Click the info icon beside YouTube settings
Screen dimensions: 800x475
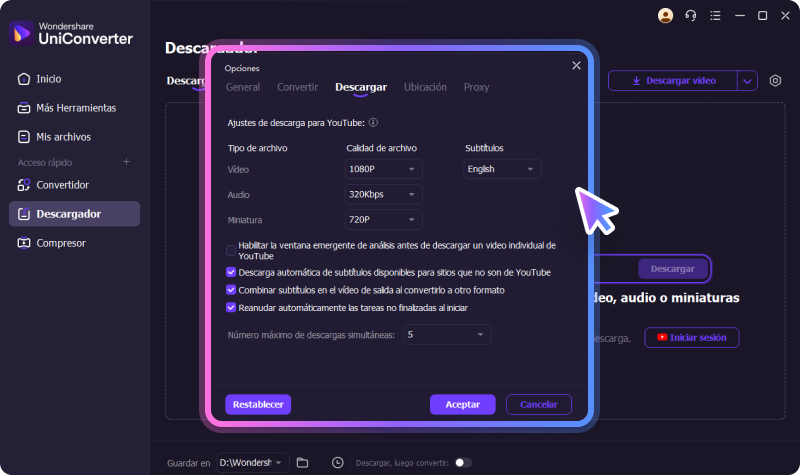[x=373, y=123]
